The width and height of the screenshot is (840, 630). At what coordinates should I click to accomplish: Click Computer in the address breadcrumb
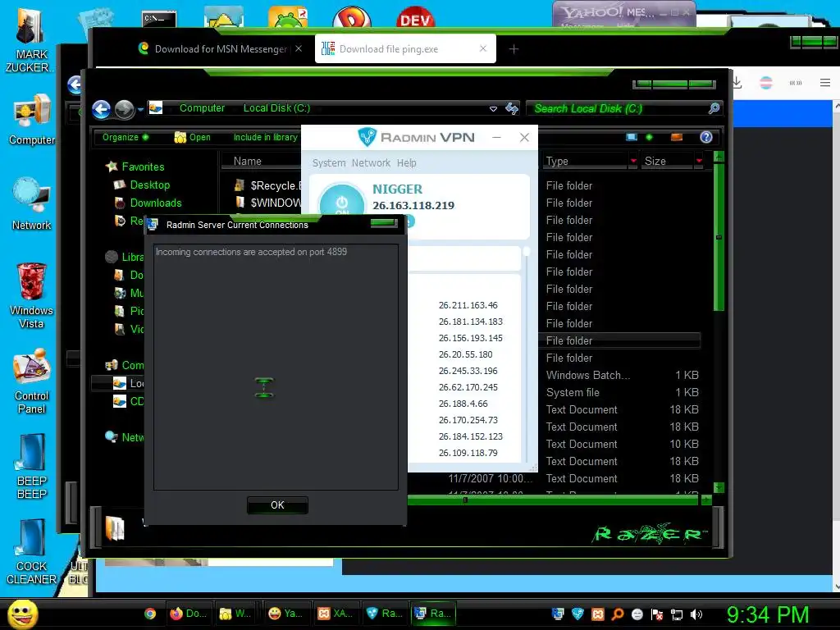coord(202,108)
